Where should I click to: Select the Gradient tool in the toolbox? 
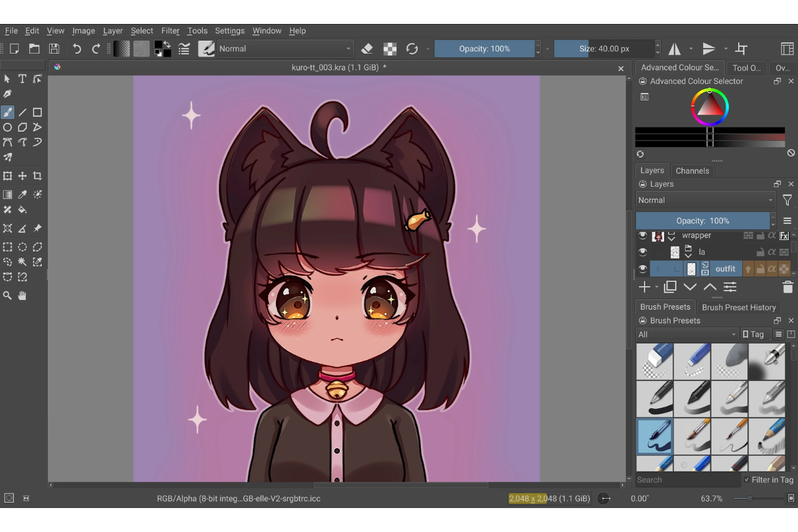(x=7, y=194)
